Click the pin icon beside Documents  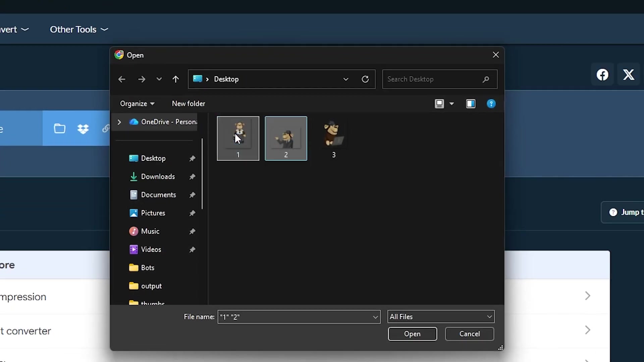(192, 195)
